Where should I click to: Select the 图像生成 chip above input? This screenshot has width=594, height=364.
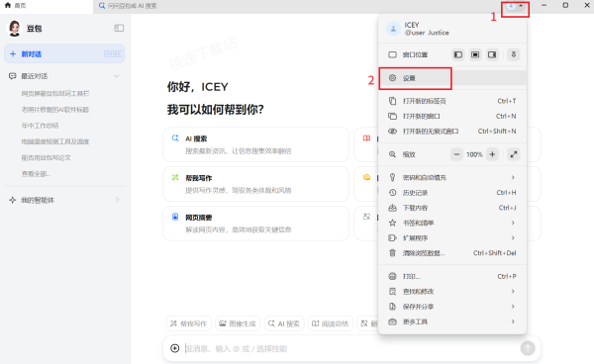[x=238, y=323]
